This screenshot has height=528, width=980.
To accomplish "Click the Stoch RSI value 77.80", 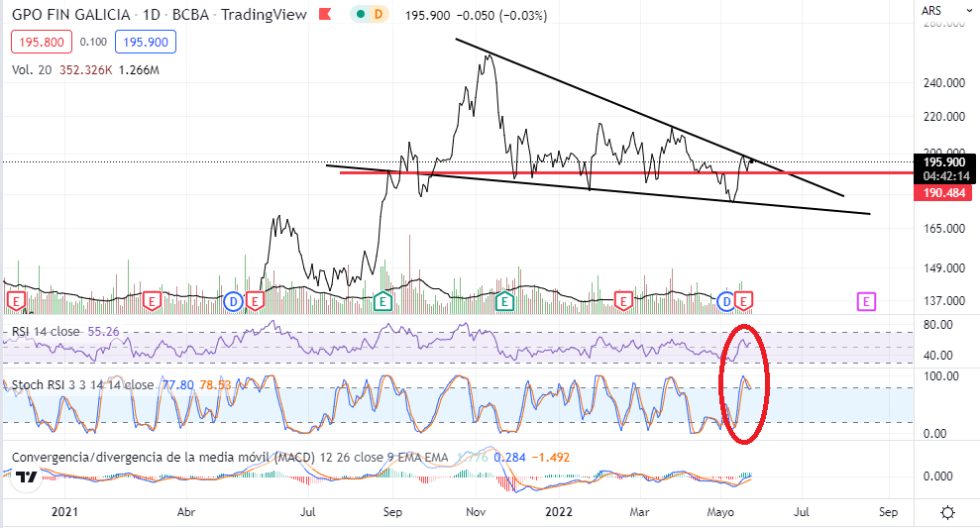I will tap(178, 385).
